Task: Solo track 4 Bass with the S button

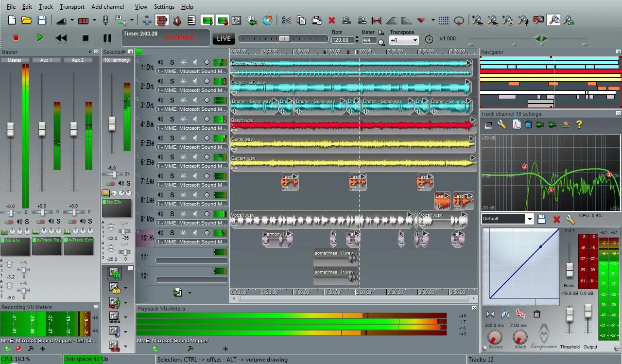Action: pyautogui.click(x=172, y=119)
